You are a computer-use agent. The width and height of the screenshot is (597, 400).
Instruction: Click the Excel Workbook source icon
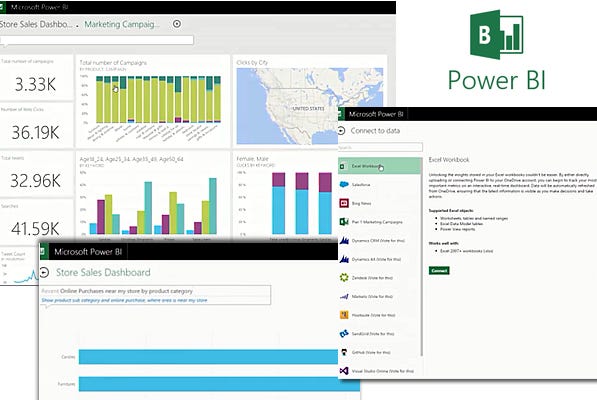coord(342,166)
